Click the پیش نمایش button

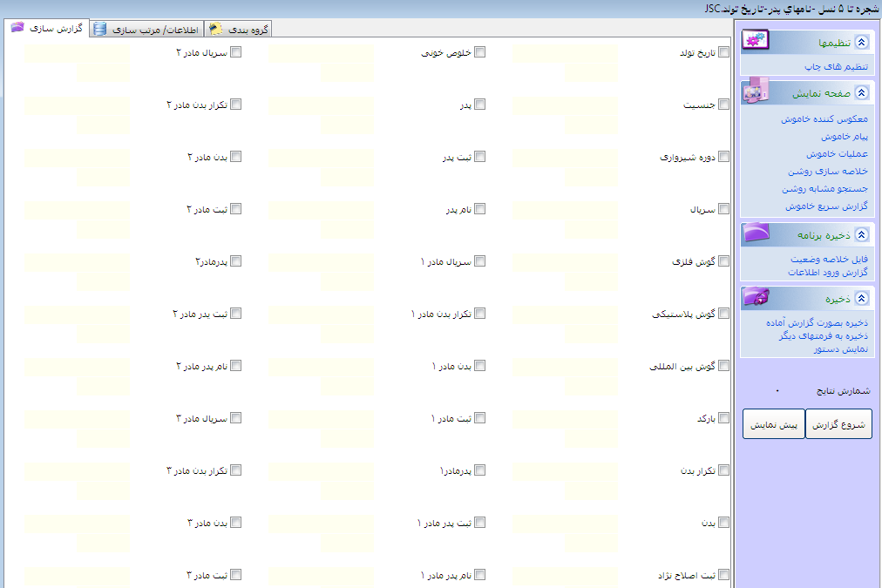[774, 424]
